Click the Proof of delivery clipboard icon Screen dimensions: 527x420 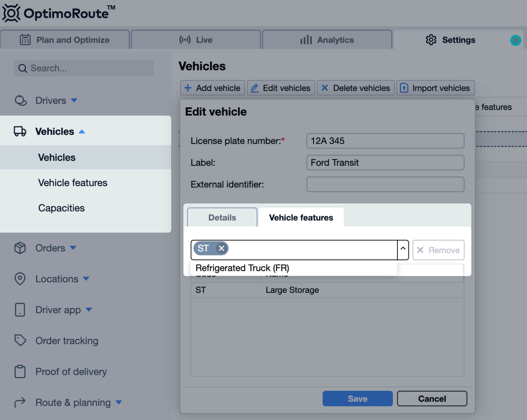click(x=20, y=371)
